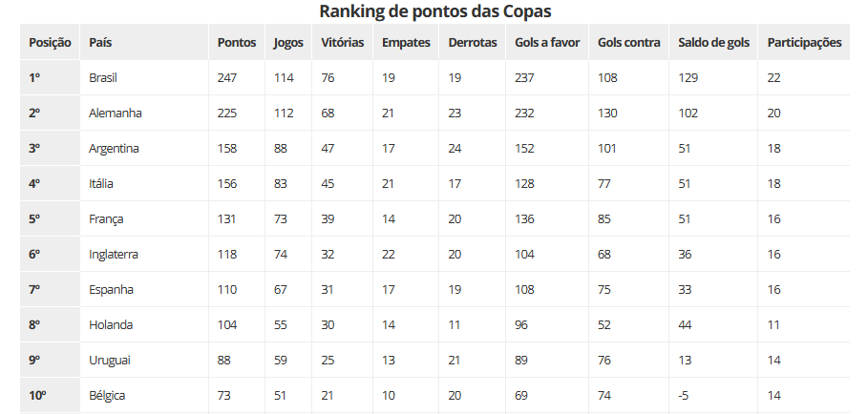
Task: Select the Vitórias column header
Action: (x=342, y=43)
